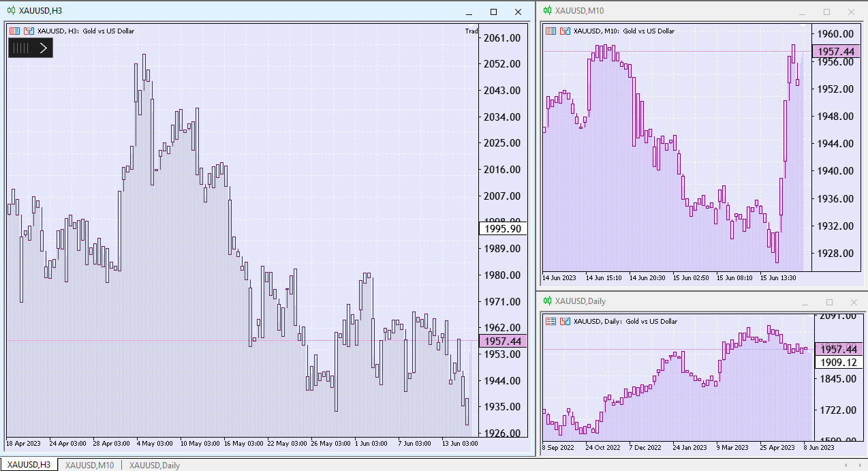Toggle one-click trading icon in H3 chart

(29, 31)
